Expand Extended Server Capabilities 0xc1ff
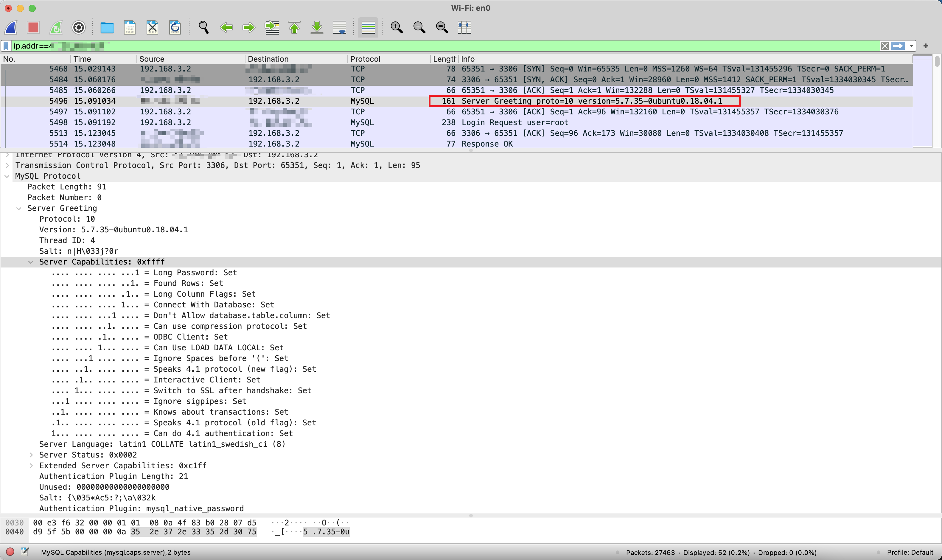The width and height of the screenshot is (942, 560). (31, 466)
